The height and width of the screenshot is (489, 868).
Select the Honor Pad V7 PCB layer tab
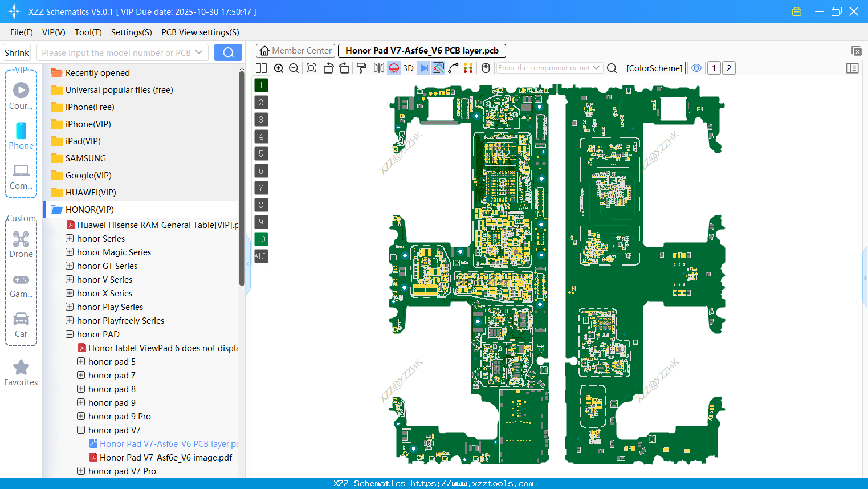(422, 51)
